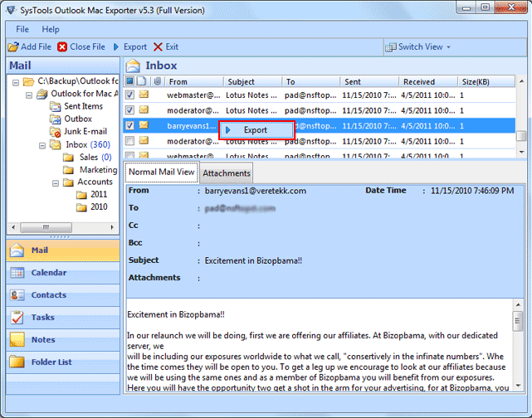Sort by the Size(KB) column header
Screen dimensions: 532x418
[486, 82]
